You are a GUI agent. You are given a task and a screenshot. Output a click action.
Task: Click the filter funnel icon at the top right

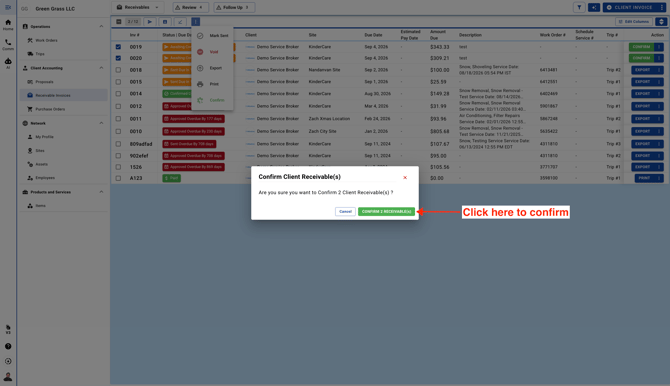click(x=579, y=7)
